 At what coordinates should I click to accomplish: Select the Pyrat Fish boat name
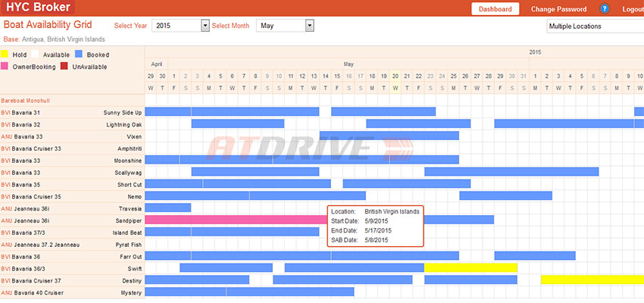click(x=129, y=245)
